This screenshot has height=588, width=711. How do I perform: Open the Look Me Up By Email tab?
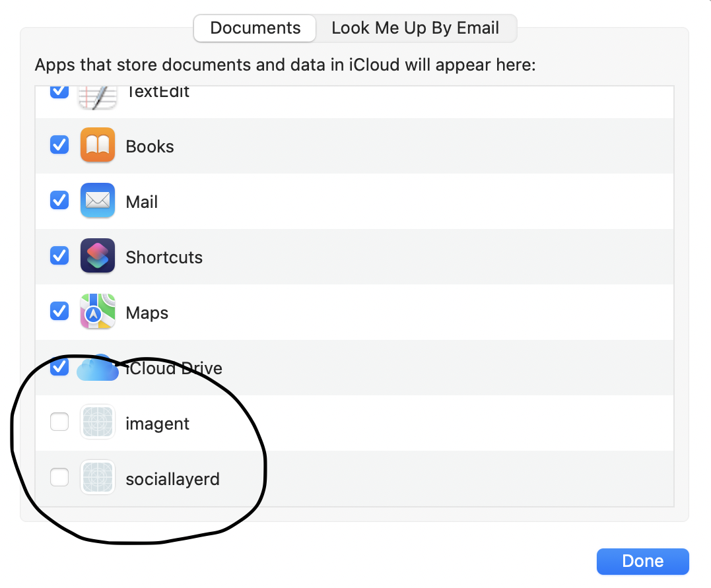pos(415,28)
